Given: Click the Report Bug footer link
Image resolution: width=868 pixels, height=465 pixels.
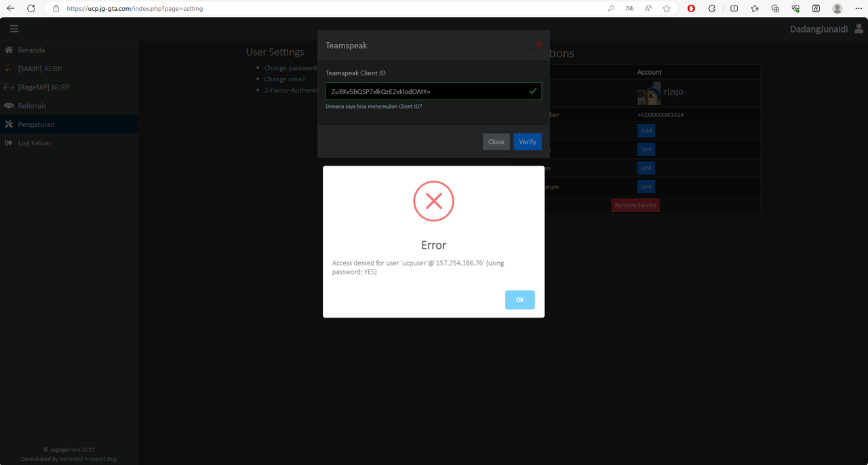Looking at the screenshot, I should (102, 459).
